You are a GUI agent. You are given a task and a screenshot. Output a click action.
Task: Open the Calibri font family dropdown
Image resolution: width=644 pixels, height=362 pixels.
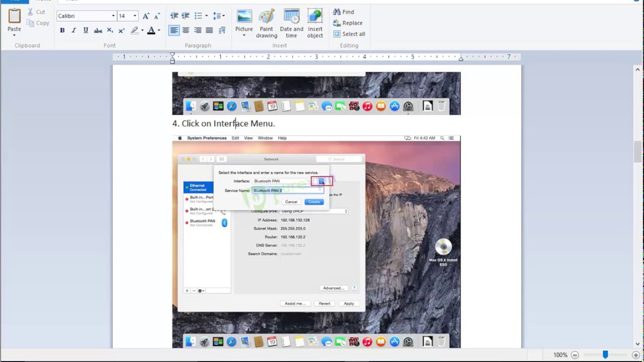(113, 16)
